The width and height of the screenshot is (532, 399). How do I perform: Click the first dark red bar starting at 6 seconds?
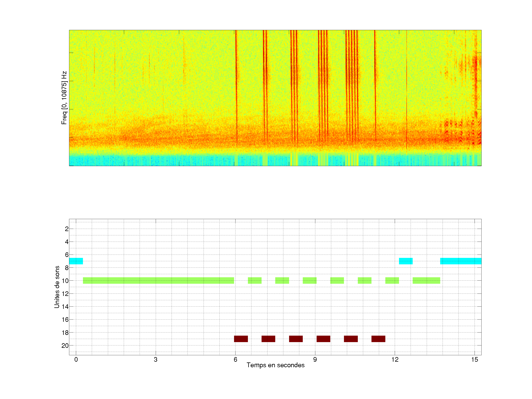tap(241, 339)
